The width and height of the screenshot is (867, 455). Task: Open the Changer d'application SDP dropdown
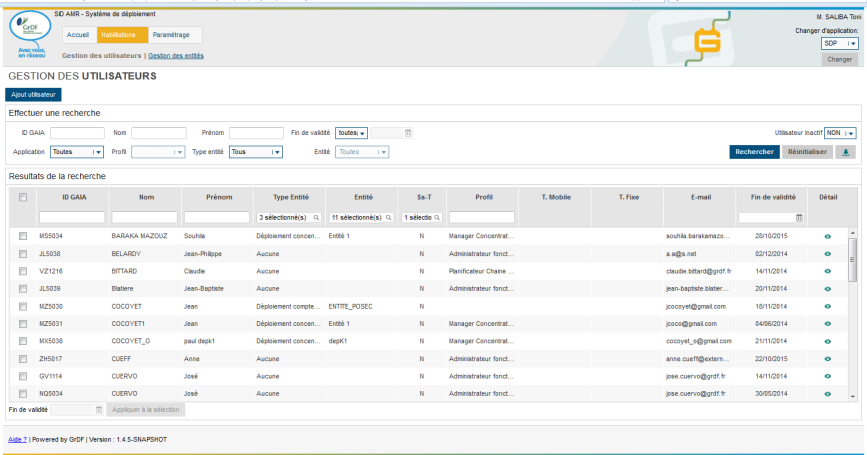tap(839, 43)
